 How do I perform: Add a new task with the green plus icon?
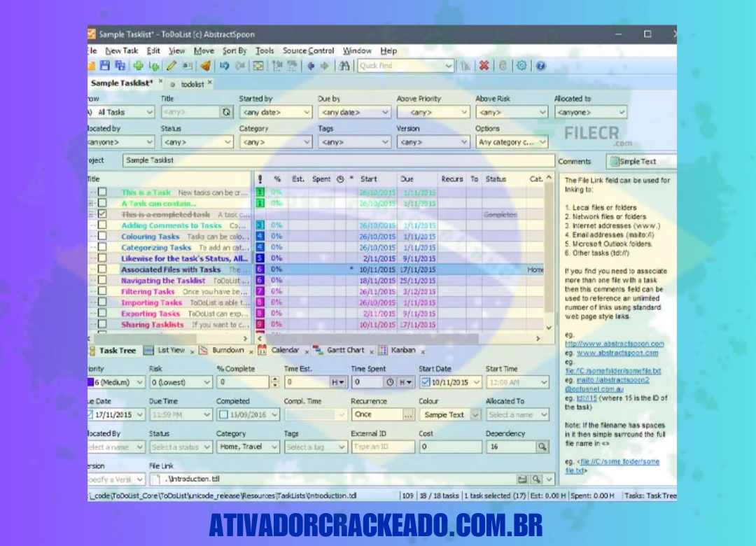coord(139,66)
